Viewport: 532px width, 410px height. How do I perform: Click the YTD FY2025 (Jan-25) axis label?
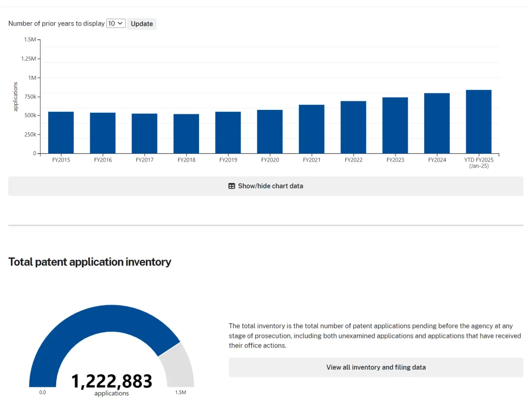tap(479, 163)
